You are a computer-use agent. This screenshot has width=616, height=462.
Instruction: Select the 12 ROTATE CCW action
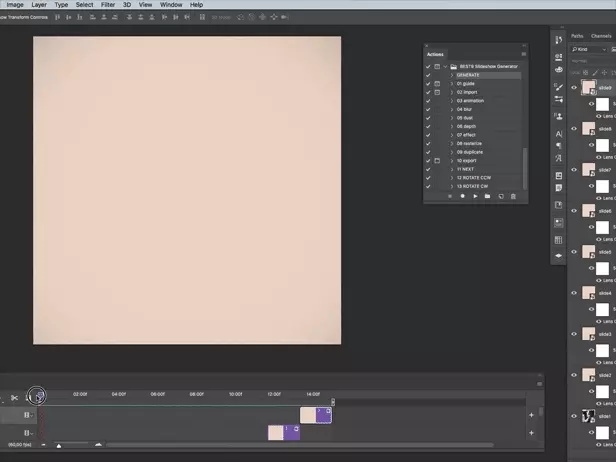pos(473,178)
